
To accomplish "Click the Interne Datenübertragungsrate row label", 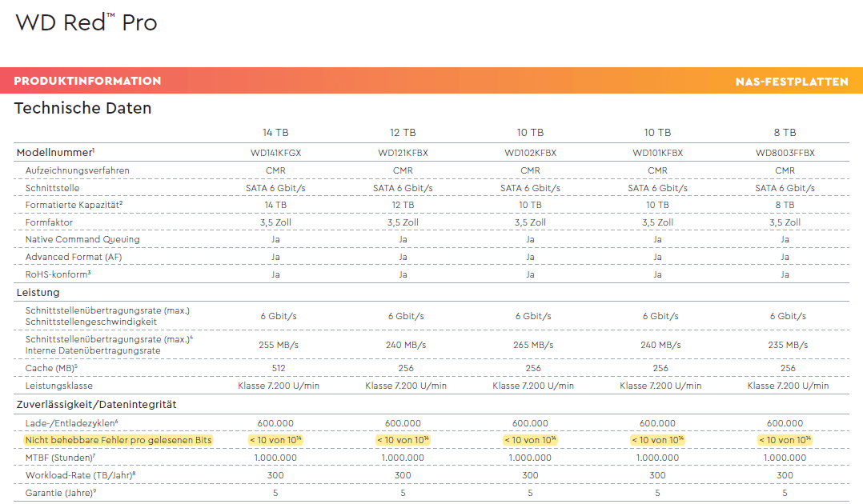I will pos(93,350).
